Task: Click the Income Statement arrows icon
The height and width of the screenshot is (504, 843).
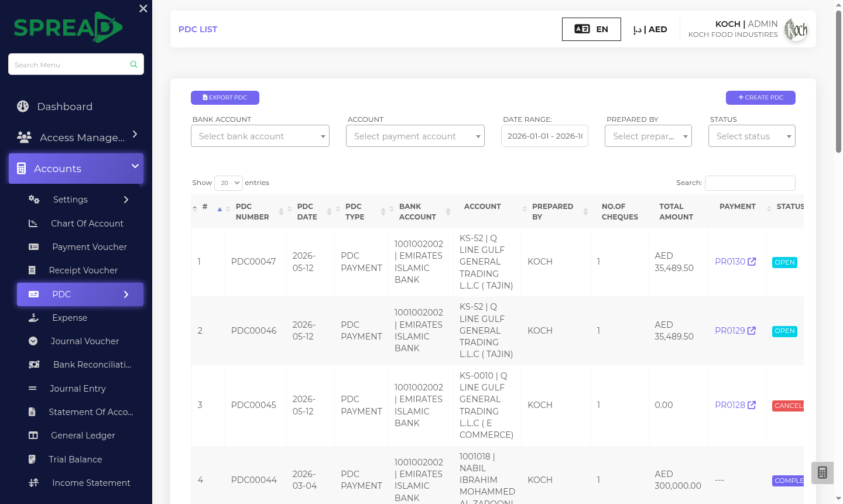Action: (x=34, y=483)
